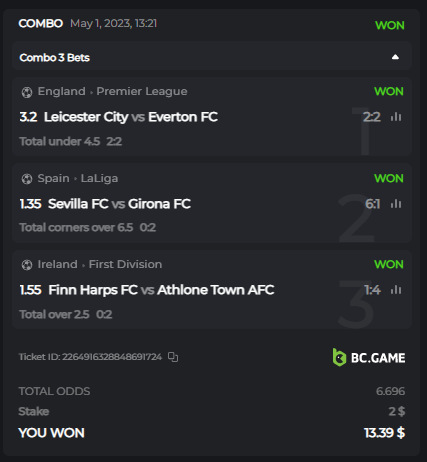Click soccer ball icon beside Ireland
The image size is (427, 462).
point(27,265)
